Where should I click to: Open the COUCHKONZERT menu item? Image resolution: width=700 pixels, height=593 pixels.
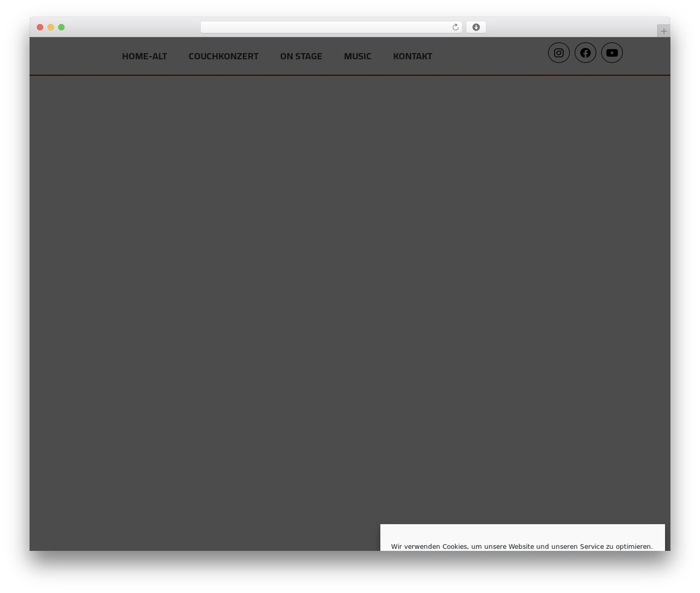(x=223, y=56)
